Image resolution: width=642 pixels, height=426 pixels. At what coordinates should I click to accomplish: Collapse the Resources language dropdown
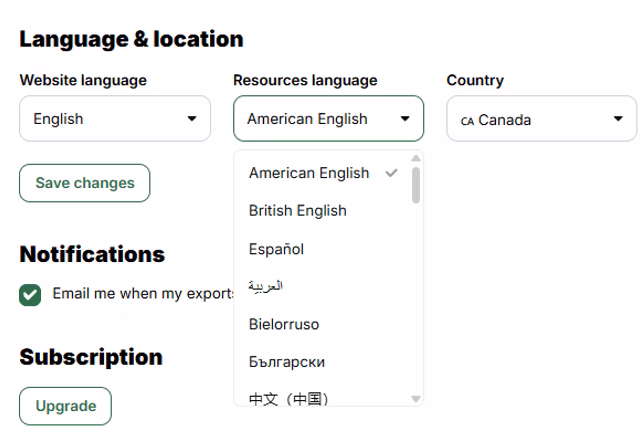click(x=328, y=119)
